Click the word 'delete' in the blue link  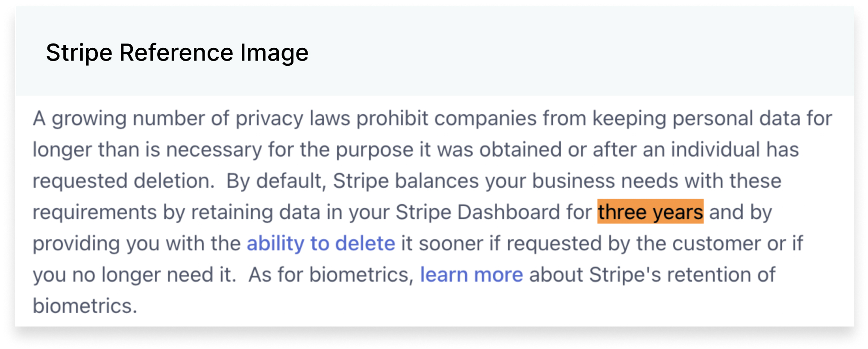[365, 244]
